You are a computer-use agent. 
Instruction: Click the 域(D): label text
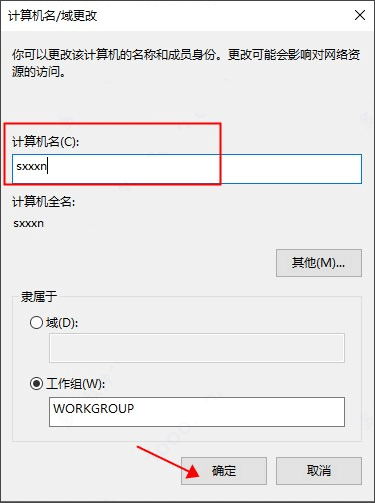tap(62, 323)
